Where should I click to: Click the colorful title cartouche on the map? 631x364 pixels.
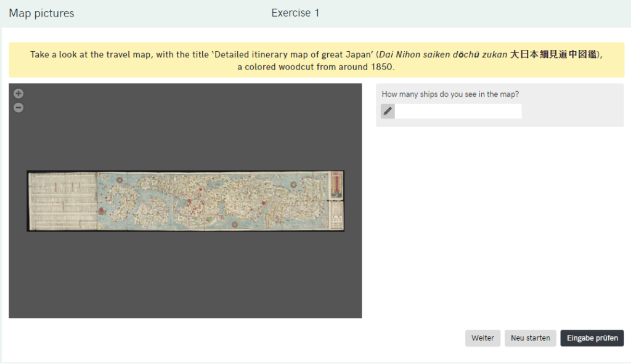point(336,185)
